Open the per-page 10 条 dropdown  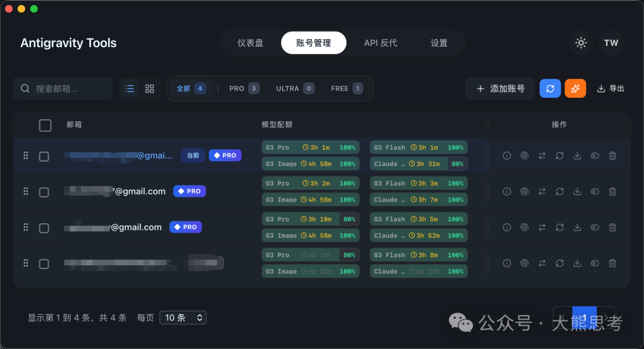coord(182,317)
